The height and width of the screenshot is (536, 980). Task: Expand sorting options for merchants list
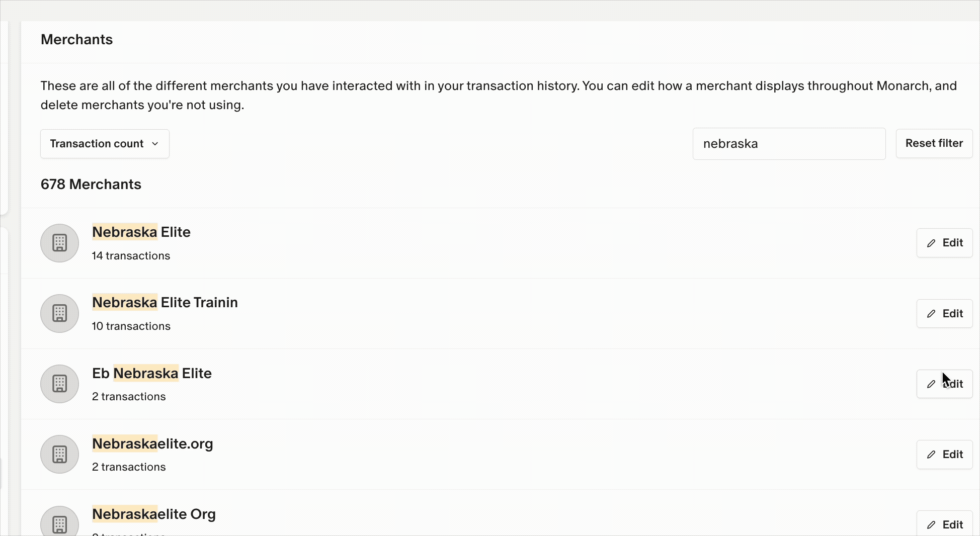[x=105, y=143]
